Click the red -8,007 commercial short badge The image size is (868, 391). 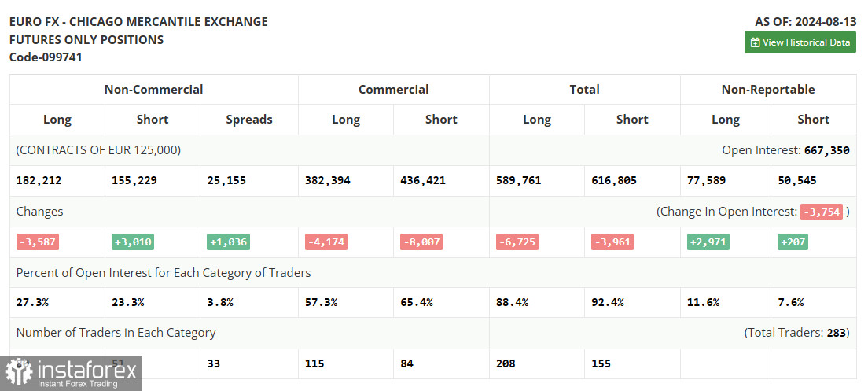[421, 242]
